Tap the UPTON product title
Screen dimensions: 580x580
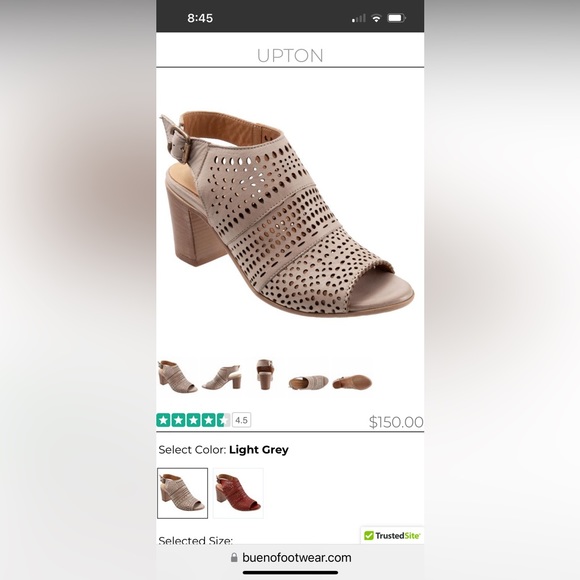pyautogui.click(x=290, y=56)
